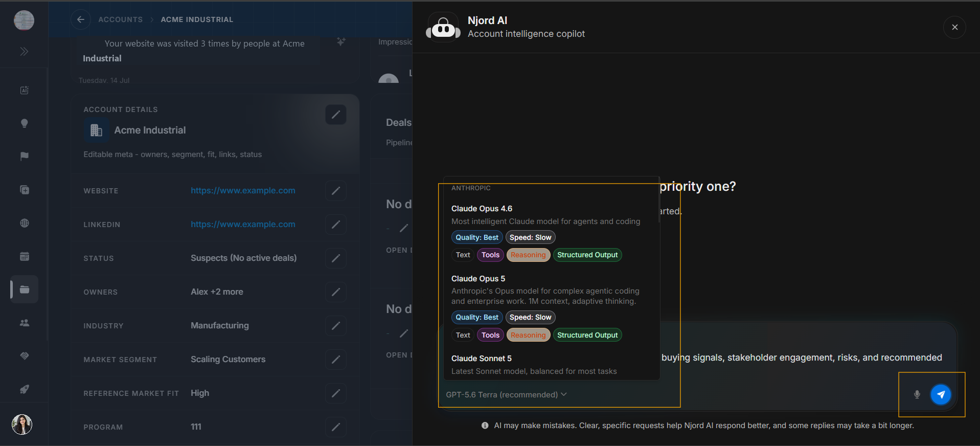Click the user profile avatar in the sidebar
This screenshot has width=980, height=446.
tap(22, 425)
